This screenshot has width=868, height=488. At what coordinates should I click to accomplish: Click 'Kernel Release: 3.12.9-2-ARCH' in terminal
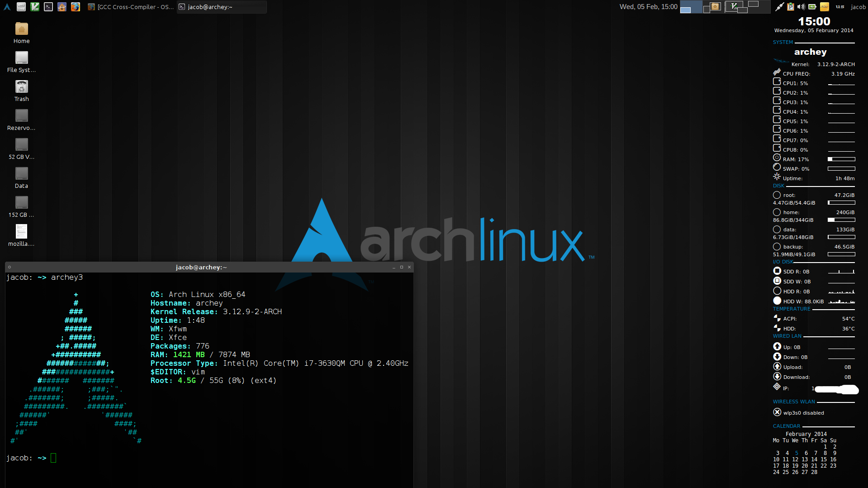216,311
